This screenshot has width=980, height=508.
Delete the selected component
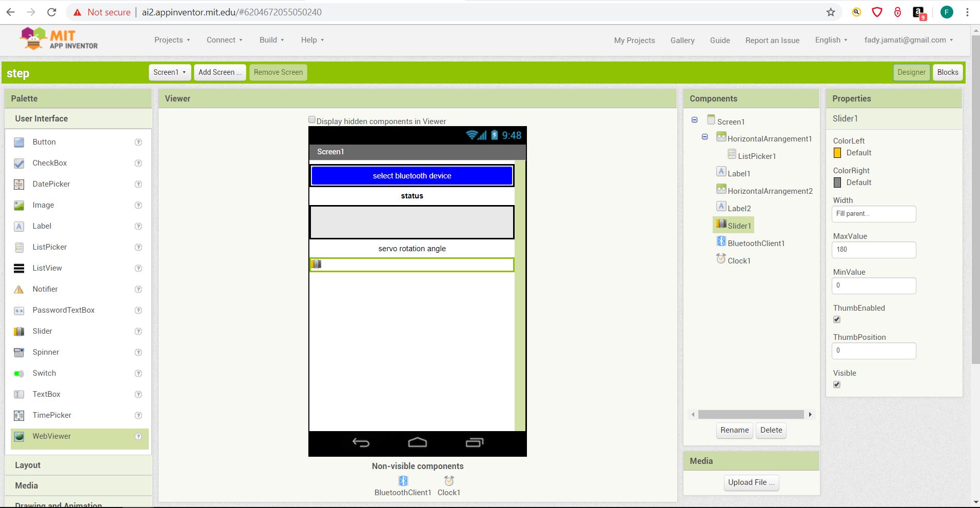tap(771, 430)
